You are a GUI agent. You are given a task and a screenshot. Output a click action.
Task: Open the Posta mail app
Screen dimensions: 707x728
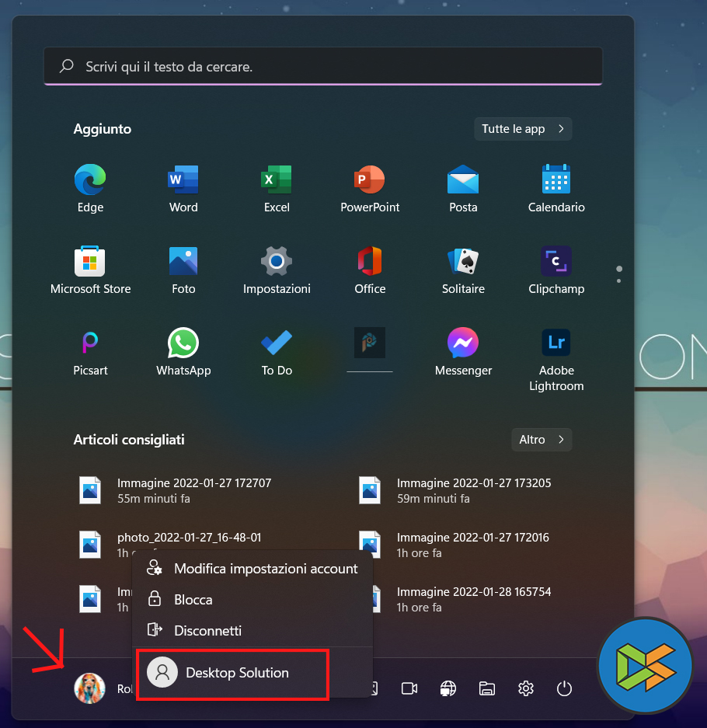(463, 188)
